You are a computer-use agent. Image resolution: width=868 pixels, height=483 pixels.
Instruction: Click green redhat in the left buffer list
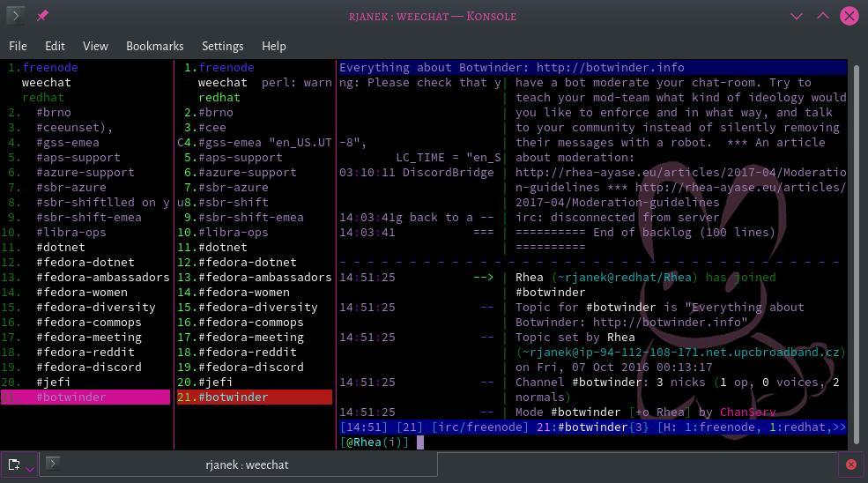pos(43,98)
